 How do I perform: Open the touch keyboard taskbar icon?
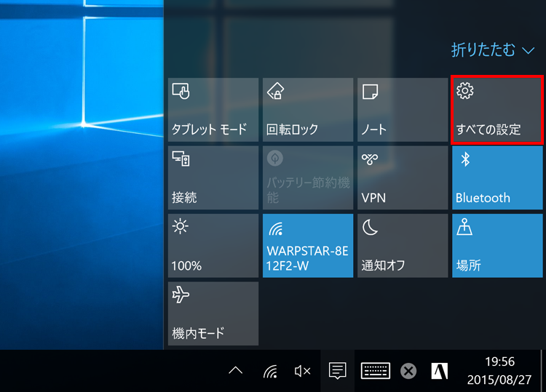tap(376, 371)
